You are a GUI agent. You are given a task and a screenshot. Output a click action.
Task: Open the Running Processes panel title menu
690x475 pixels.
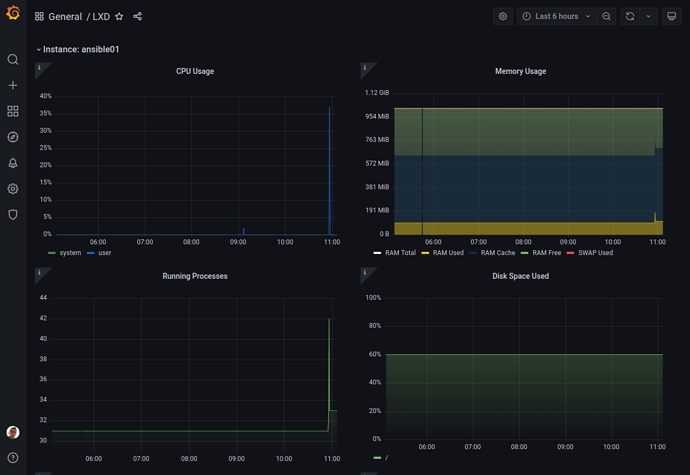click(x=195, y=276)
